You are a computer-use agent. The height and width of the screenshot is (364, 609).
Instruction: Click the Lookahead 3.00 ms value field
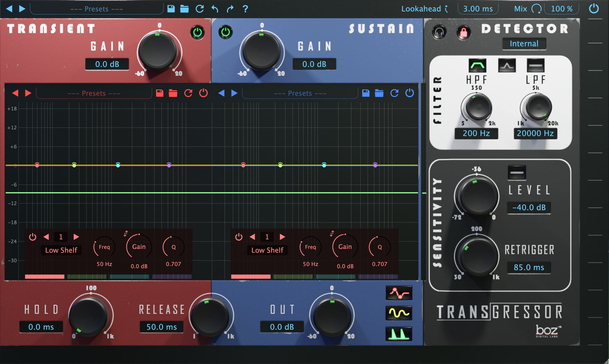(x=478, y=9)
